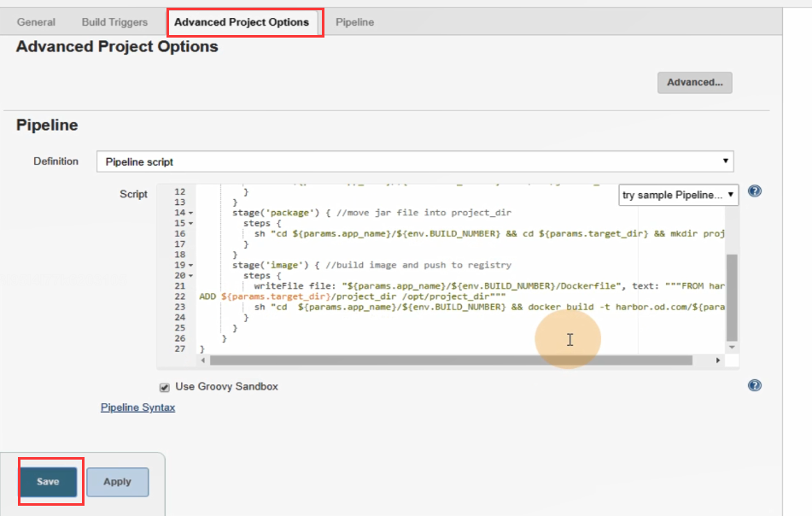Expand the try sample Pipeline dropdown
This screenshot has width=812, height=516.
point(678,195)
